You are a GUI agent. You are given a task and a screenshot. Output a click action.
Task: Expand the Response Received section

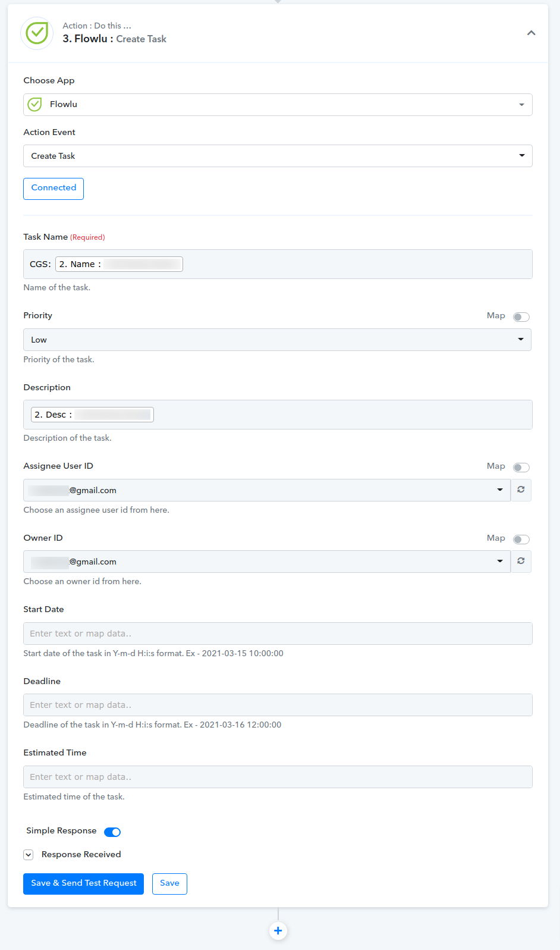pyautogui.click(x=28, y=855)
